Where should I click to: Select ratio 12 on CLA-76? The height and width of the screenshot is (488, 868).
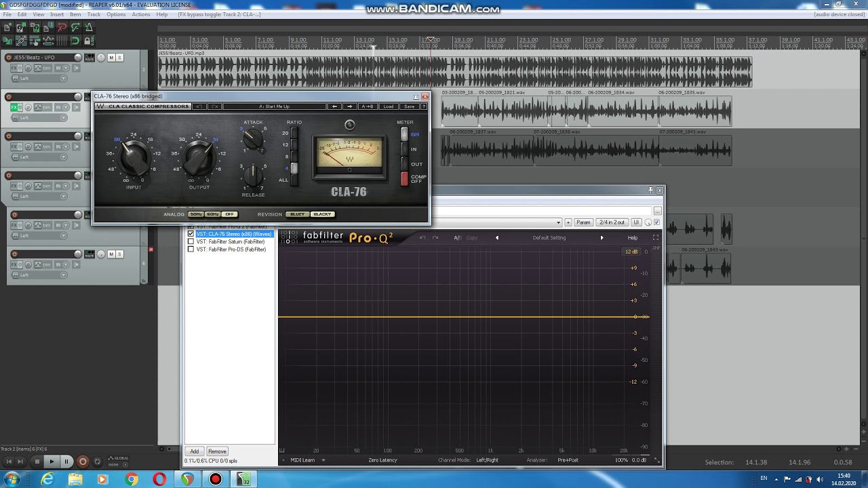click(294, 145)
